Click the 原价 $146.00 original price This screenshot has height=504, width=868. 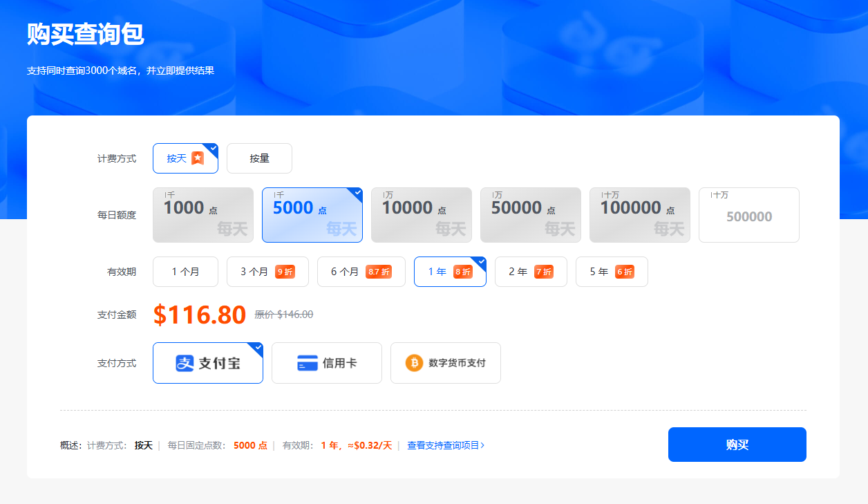coord(284,315)
